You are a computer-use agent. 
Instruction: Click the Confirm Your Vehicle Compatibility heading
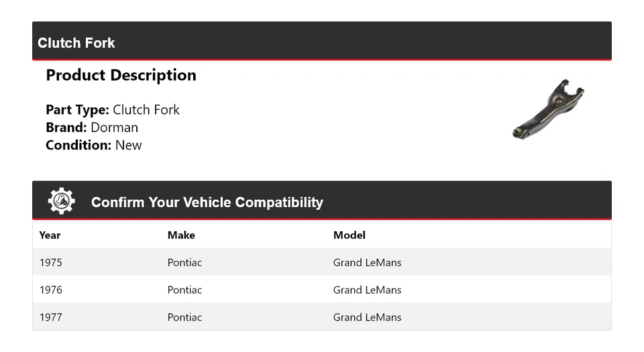[207, 202]
